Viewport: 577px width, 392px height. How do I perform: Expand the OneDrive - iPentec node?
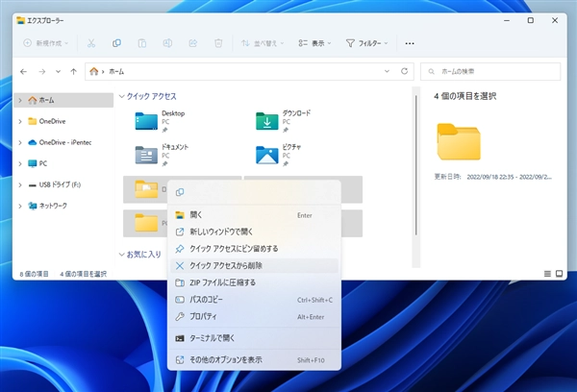[20, 142]
